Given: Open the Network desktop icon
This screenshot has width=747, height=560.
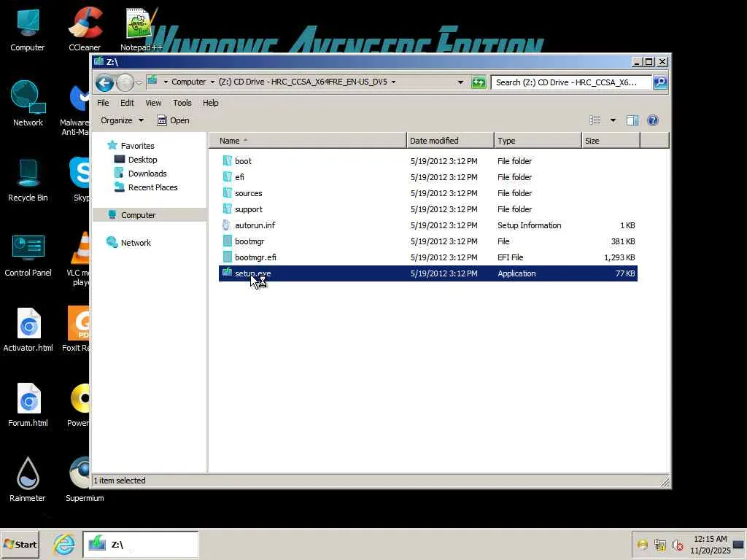Looking at the screenshot, I should [28, 104].
